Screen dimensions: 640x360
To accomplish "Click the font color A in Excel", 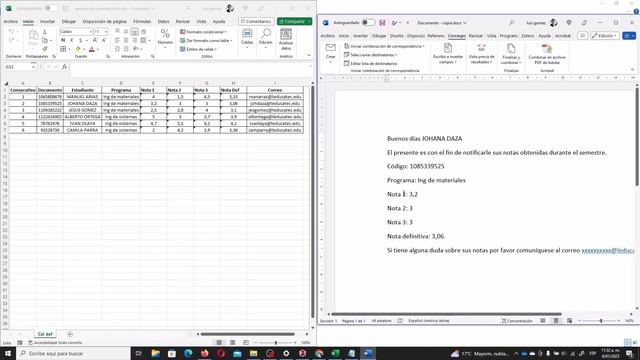I will pos(92,49).
